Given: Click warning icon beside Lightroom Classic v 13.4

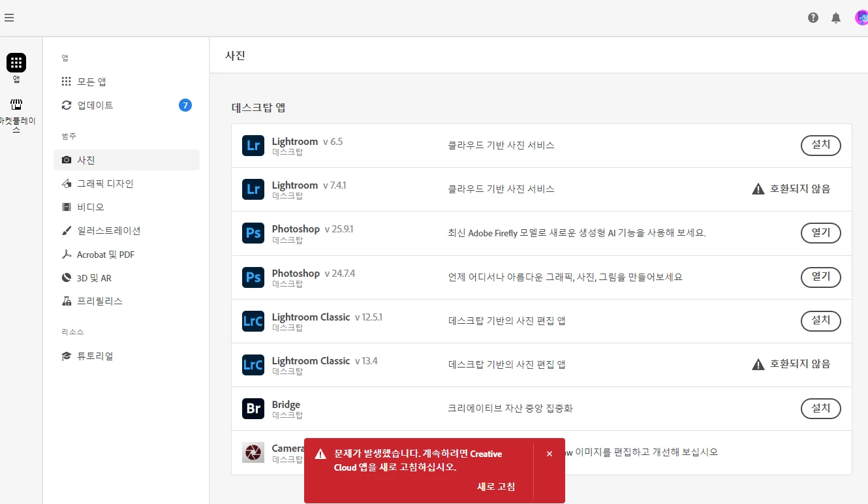Looking at the screenshot, I should (x=758, y=364).
